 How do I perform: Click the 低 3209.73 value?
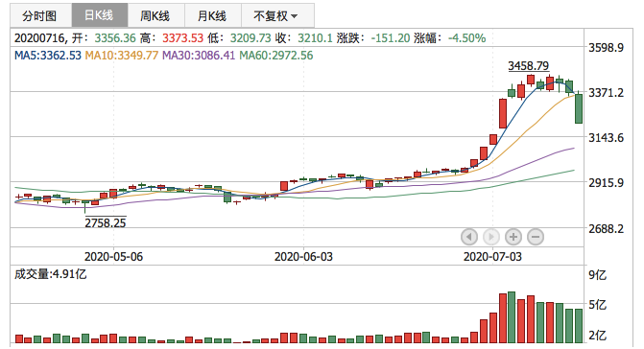(x=250, y=38)
